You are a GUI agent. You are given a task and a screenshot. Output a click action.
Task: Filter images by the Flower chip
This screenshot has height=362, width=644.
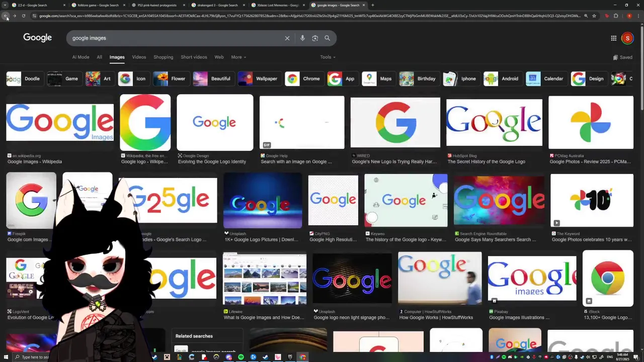pos(170,78)
